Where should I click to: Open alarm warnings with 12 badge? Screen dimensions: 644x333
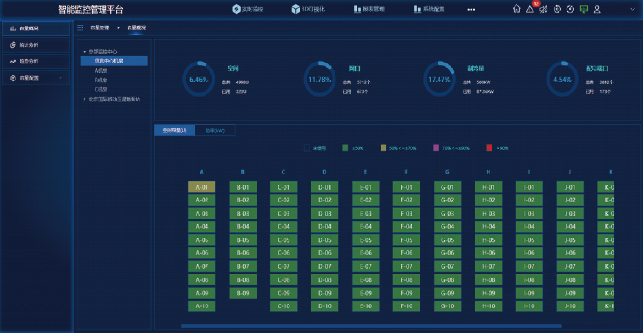[x=530, y=9]
